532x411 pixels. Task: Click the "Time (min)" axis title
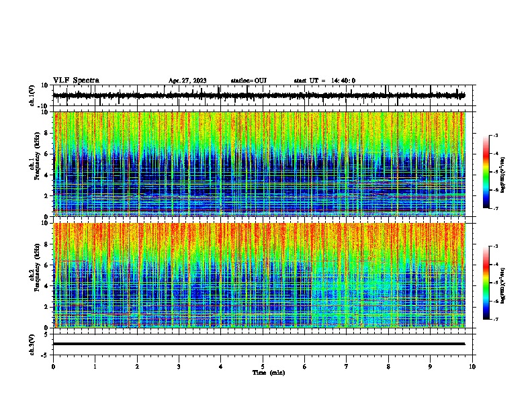click(x=269, y=373)
